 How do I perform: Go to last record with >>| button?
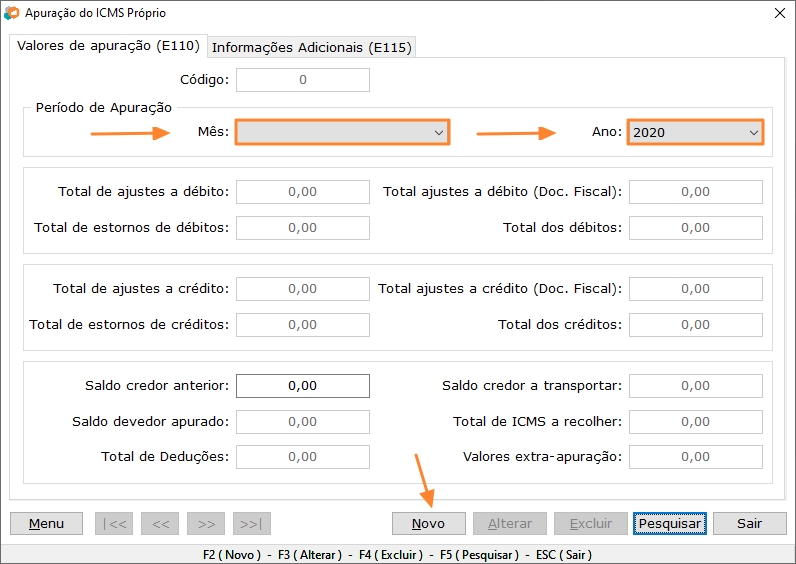point(252,523)
